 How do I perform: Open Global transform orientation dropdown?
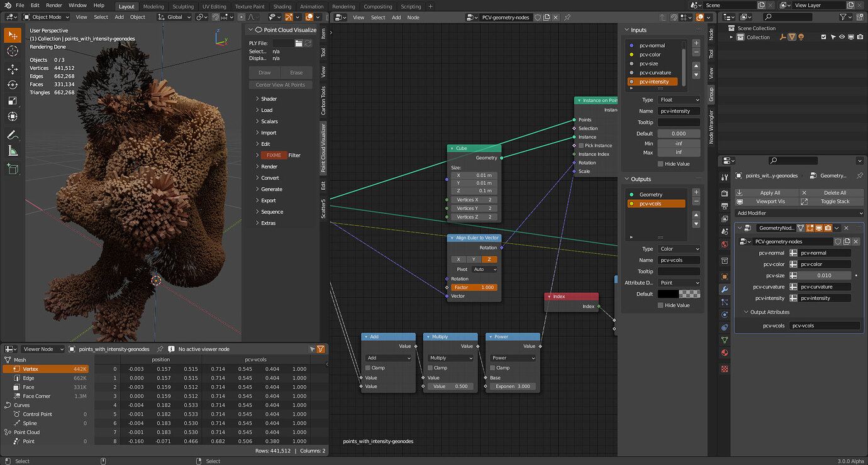pyautogui.click(x=175, y=17)
